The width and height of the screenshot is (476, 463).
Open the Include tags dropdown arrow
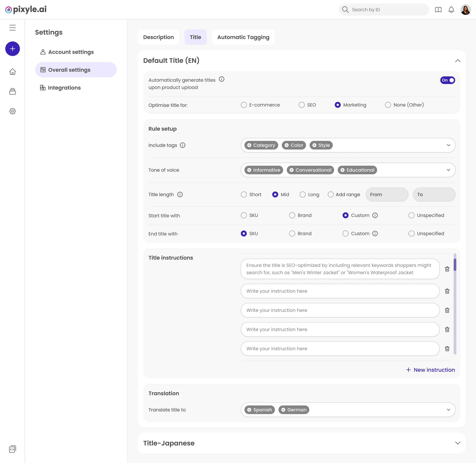(x=448, y=145)
